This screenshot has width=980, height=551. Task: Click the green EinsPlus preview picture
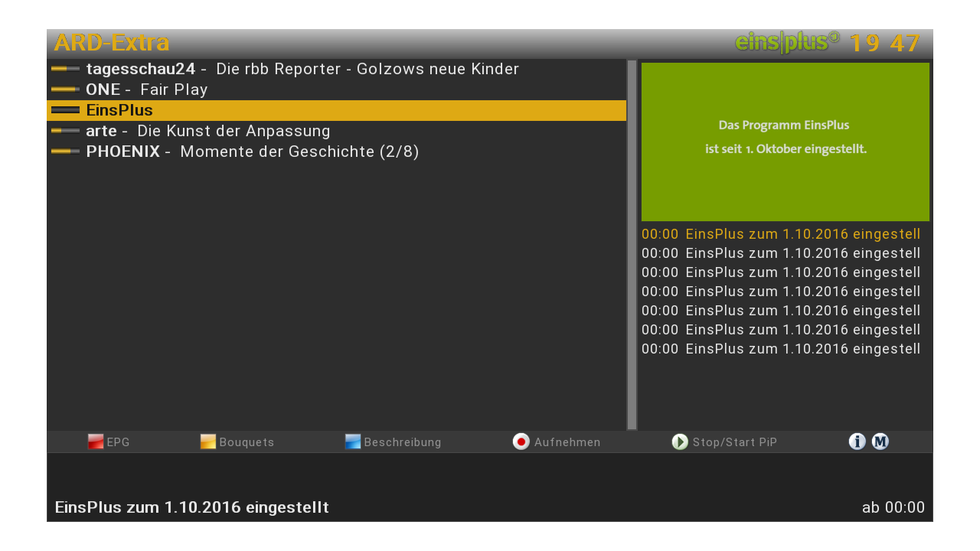pos(786,142)
